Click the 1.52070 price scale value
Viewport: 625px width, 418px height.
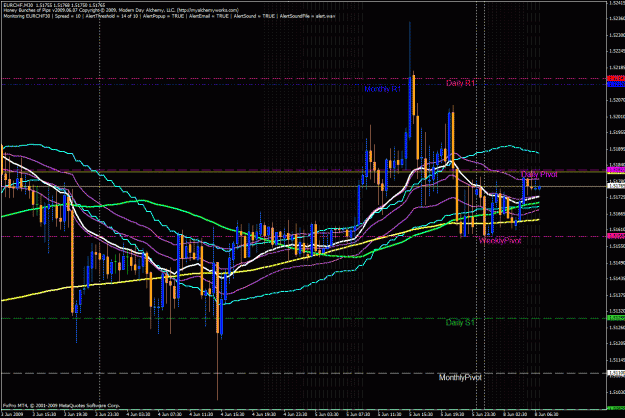pos(617,100)
